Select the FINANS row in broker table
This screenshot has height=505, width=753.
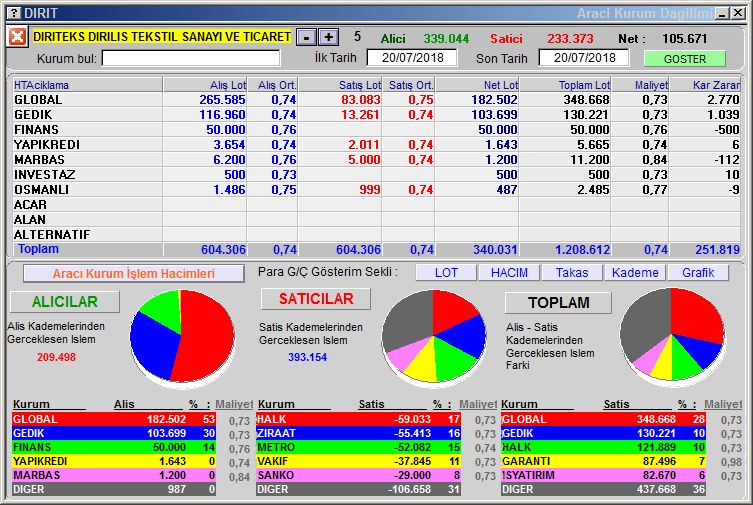(376, 130)
